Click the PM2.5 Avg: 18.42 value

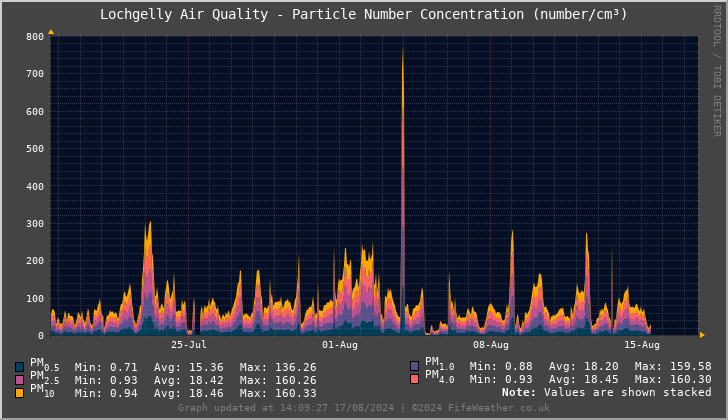tap(188, 380)
